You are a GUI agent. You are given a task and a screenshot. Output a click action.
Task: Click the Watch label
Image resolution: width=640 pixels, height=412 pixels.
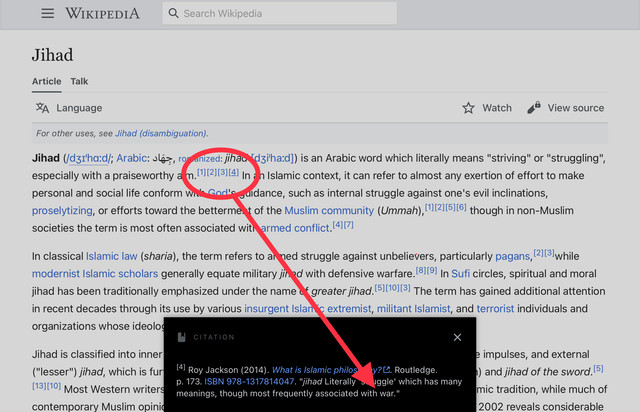[497, 108]
